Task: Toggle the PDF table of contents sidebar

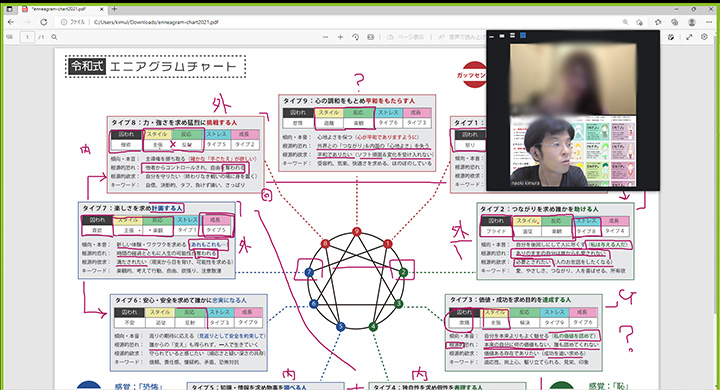Action: tap(10, 37)
